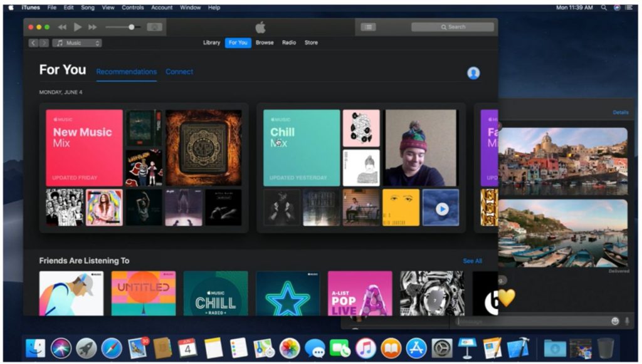Open the account profile avatar icon

click(473, 73)
